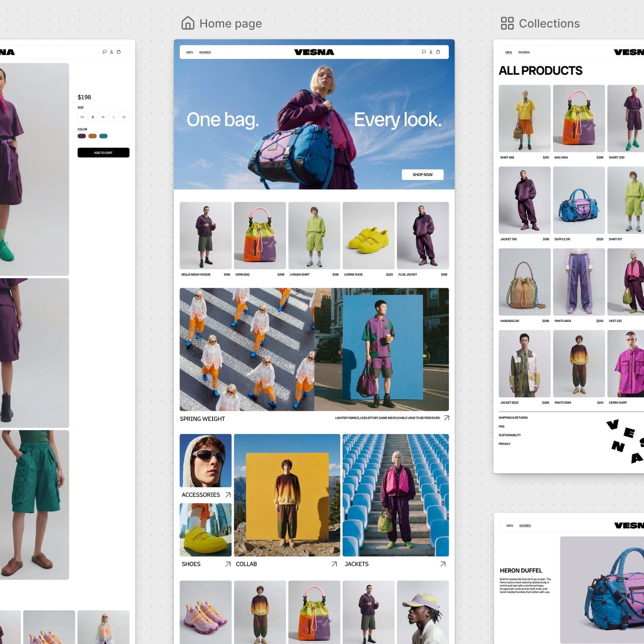Open account icon in product page header
This screenshot has width=644, height=644.
tap(111, 52)
